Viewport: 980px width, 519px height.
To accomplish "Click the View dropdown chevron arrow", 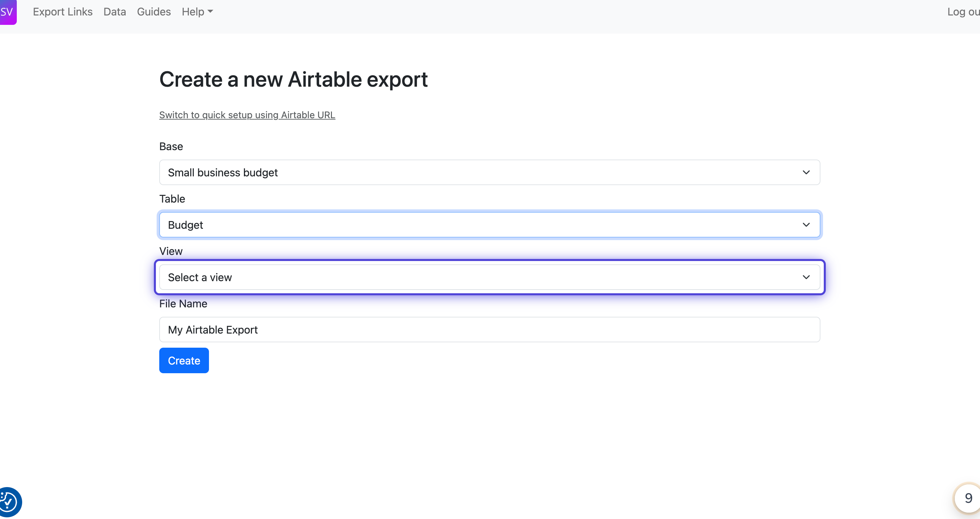I will tap(806, 277).
